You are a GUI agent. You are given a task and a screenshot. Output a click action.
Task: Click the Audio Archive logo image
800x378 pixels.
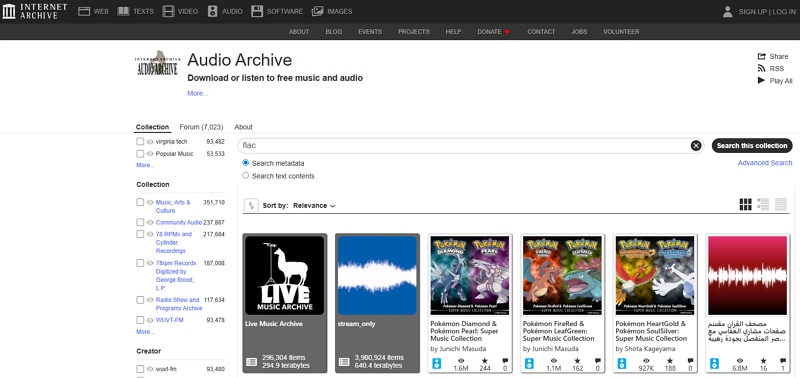157,63
